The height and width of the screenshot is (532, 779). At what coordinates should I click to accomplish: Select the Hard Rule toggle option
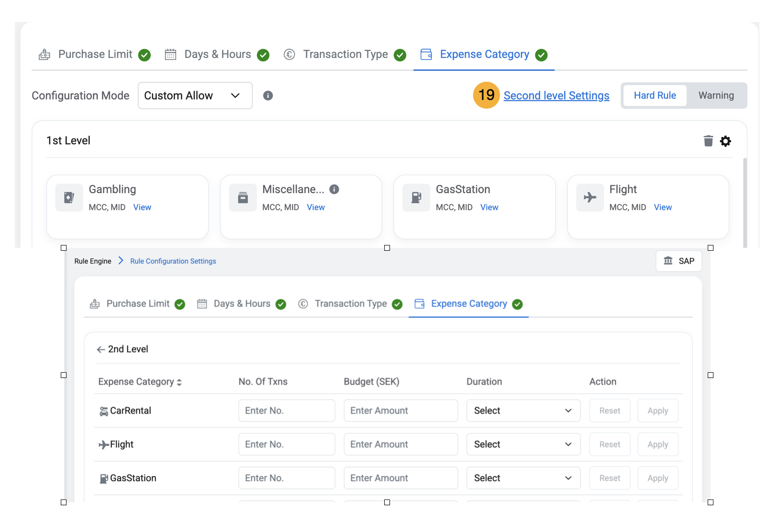tap(655, 96)
